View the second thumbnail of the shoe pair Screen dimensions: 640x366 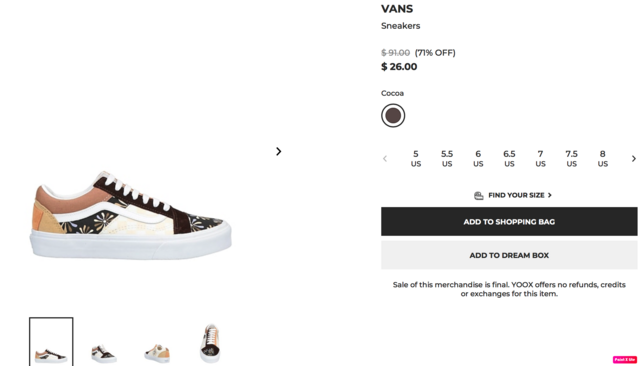(104, 353)
